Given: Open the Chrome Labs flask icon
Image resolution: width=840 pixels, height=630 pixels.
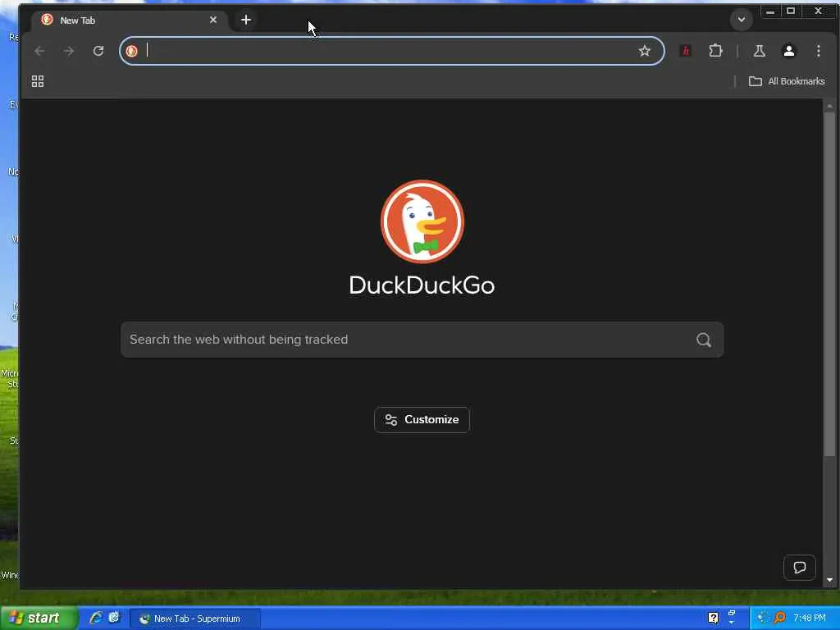Looking at the screenshot, I should click(759, 51).
